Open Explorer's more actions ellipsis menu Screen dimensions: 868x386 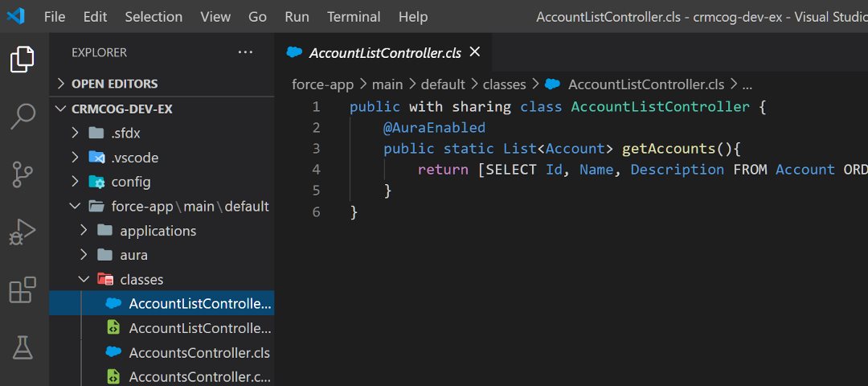pos(245,52)
